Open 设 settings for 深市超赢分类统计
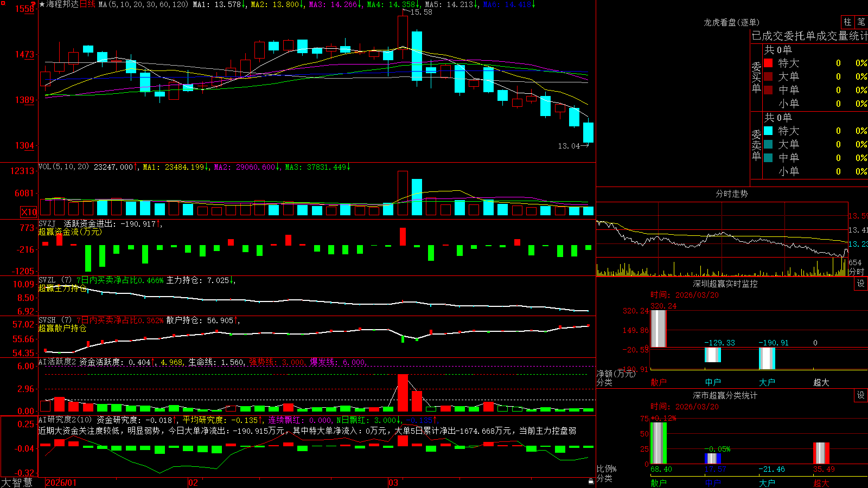This screenshot has width=868, height=488. (x=861, y=395)
